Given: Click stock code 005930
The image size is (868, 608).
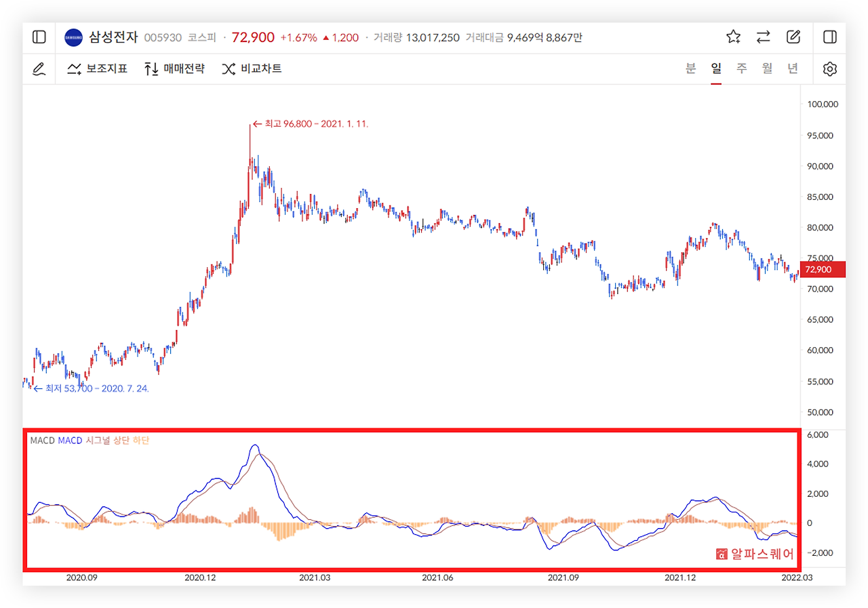Looking at the screenshot, I should (163, 38).
